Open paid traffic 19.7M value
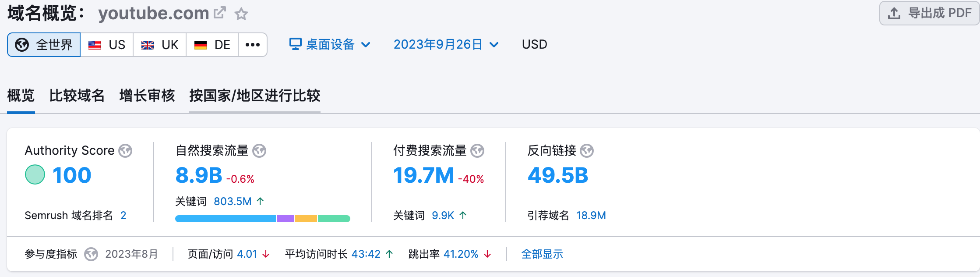980x277 pixels. (423, 175)
